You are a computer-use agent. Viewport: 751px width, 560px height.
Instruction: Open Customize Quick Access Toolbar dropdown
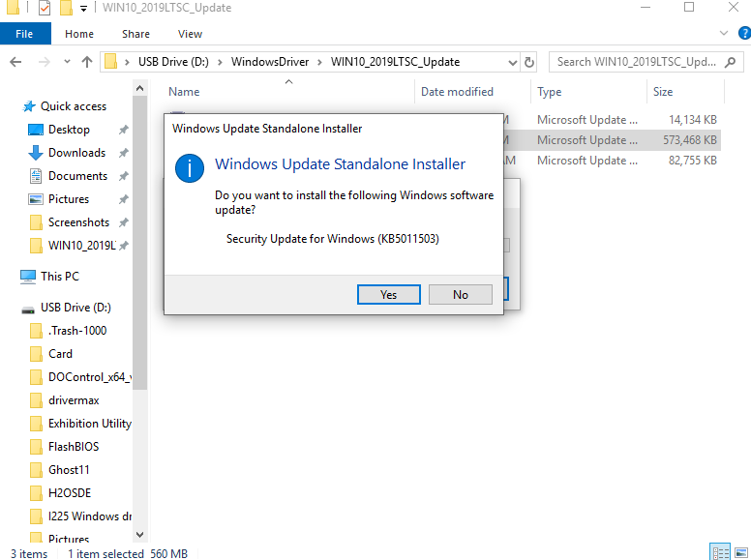coord(83,8)
